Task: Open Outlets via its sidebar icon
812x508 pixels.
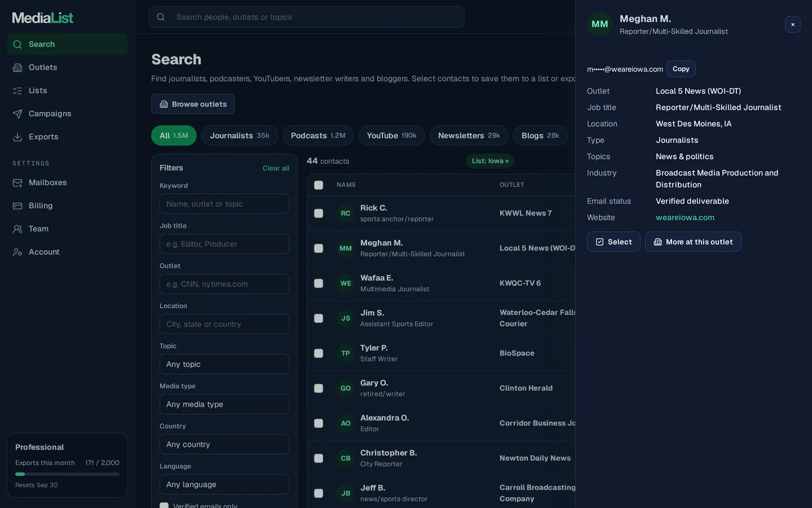Action: [17, 68]
